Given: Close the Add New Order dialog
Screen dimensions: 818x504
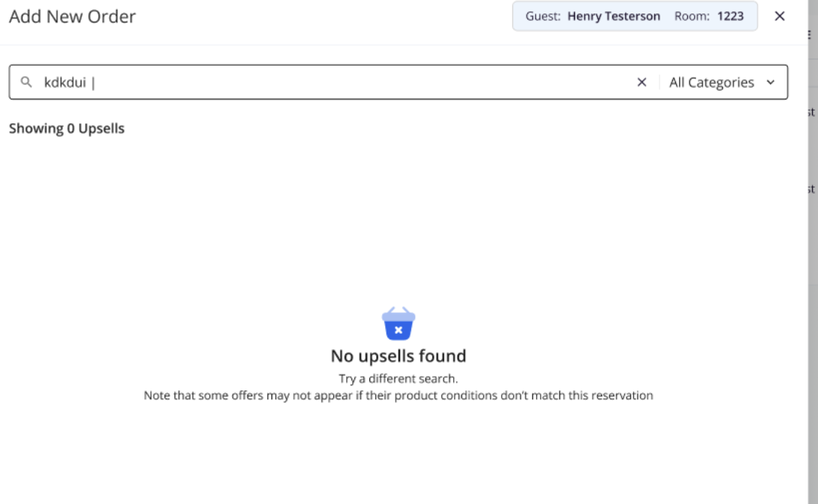Looking at the screenshot, I should coord(780,16).
